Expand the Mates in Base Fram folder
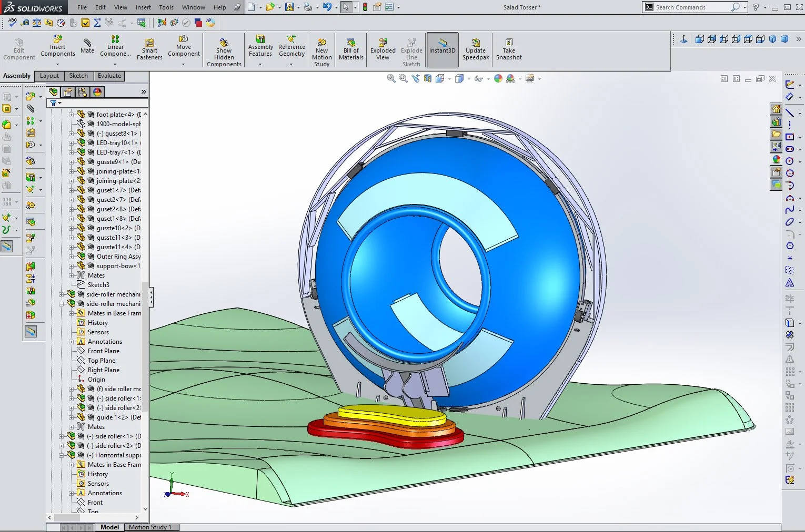This screenshot has height=532, width=805. pyautogui.click(x=72, y=313)
